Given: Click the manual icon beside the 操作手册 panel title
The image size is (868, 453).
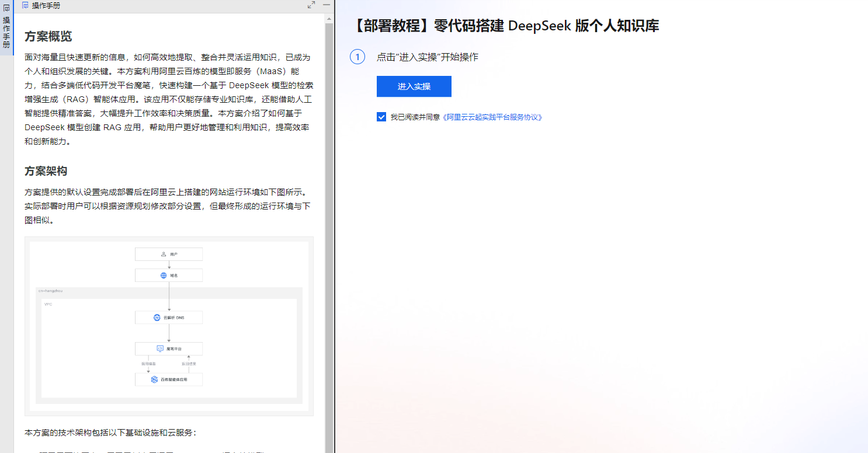Looking at the screenshot, I should pyautogui.click(x=25, y=5).
